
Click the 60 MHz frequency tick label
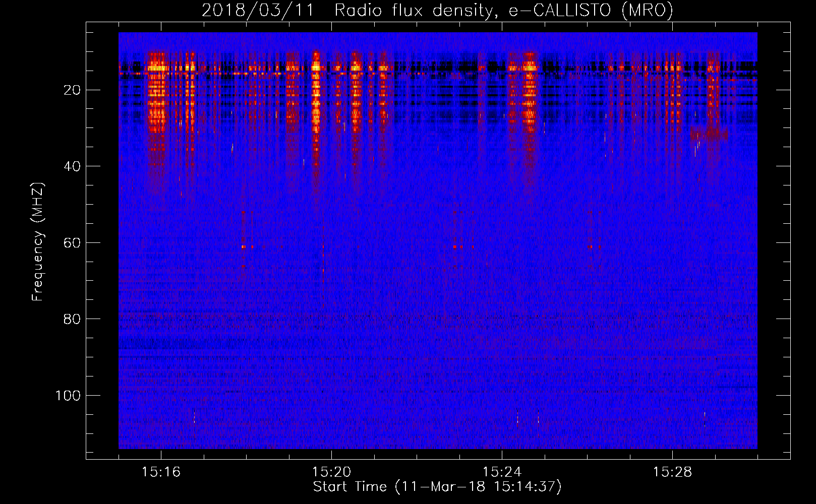click(73, 243)
